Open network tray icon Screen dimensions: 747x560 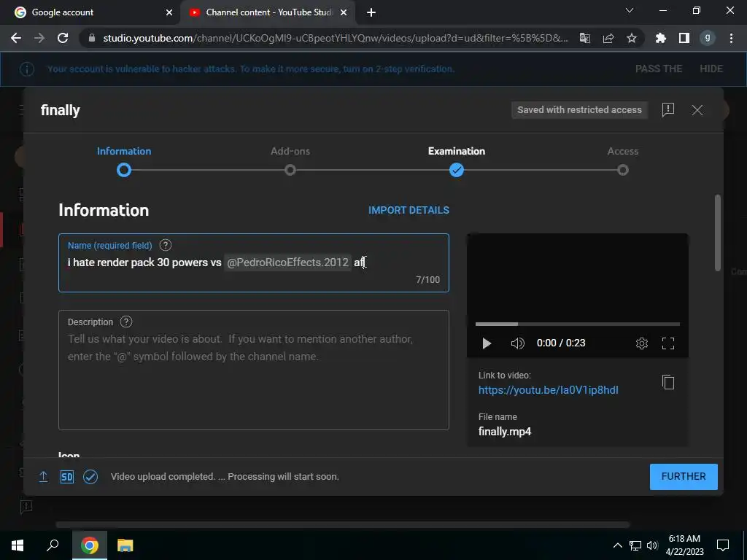click(635, 545)
